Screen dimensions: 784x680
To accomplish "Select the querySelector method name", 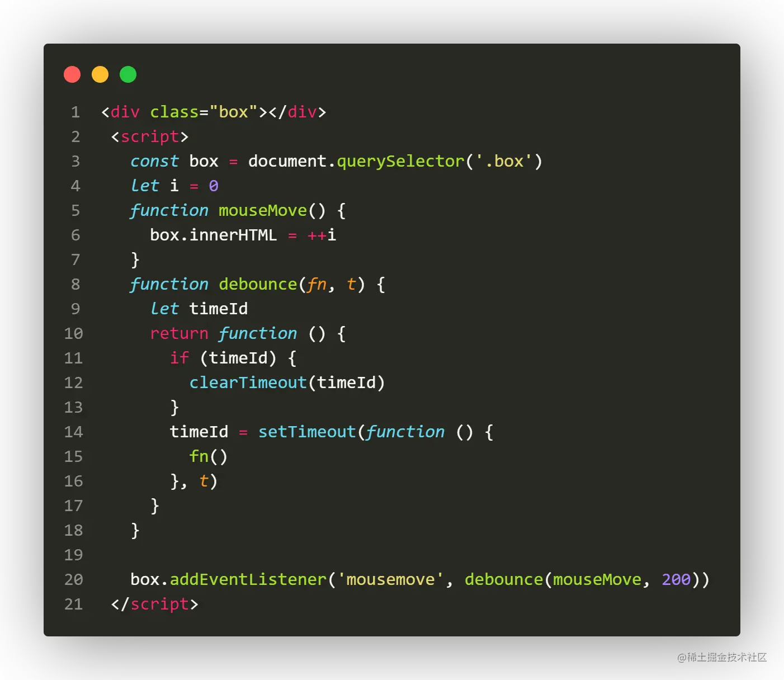I will (400, 161).
